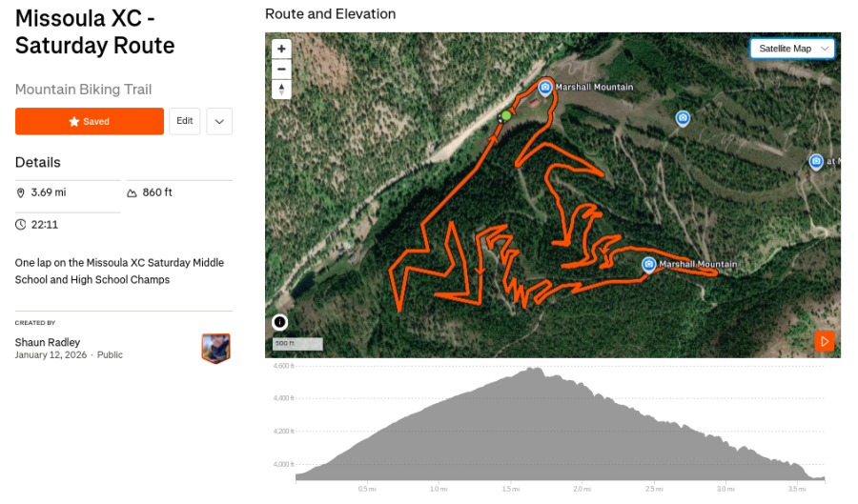The height and width of the screenshot is (504, 858).
Task: Toggle the orange Saved star button
Action: [90, 122]
